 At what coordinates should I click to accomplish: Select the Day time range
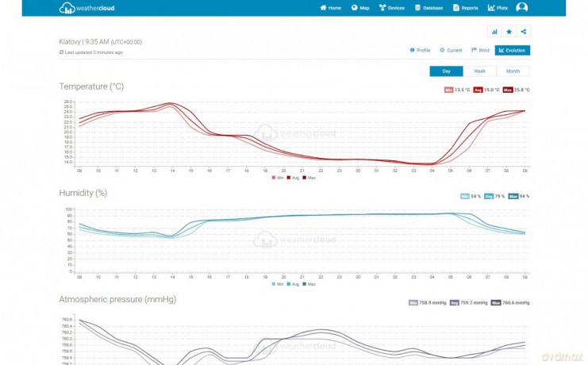[x=446, y=71]
